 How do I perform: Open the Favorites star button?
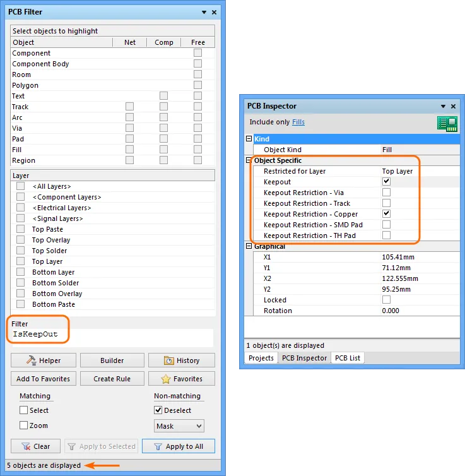pyautogui.click(x=181, y=379)
